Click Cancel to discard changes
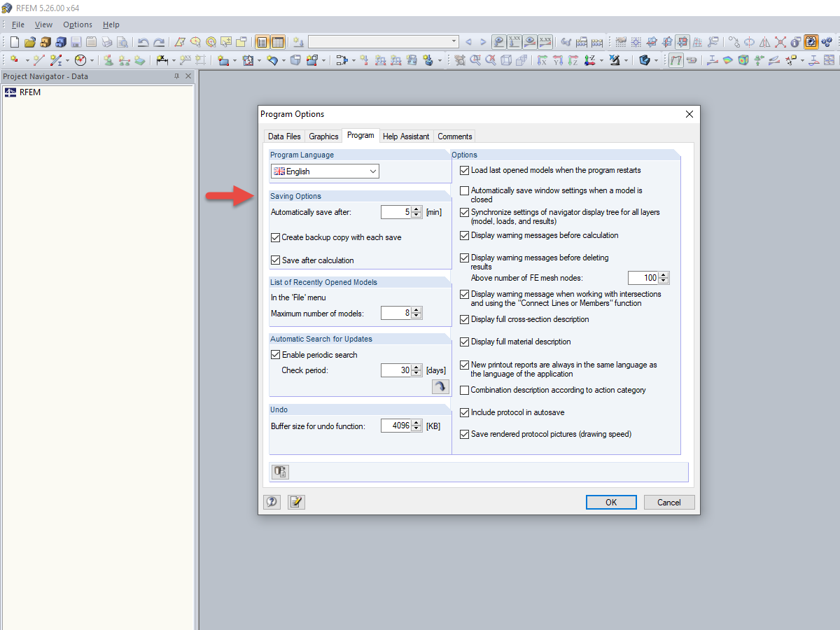This screenshot has width=840, height=630. pyautogui.click(x=668, y=502)
